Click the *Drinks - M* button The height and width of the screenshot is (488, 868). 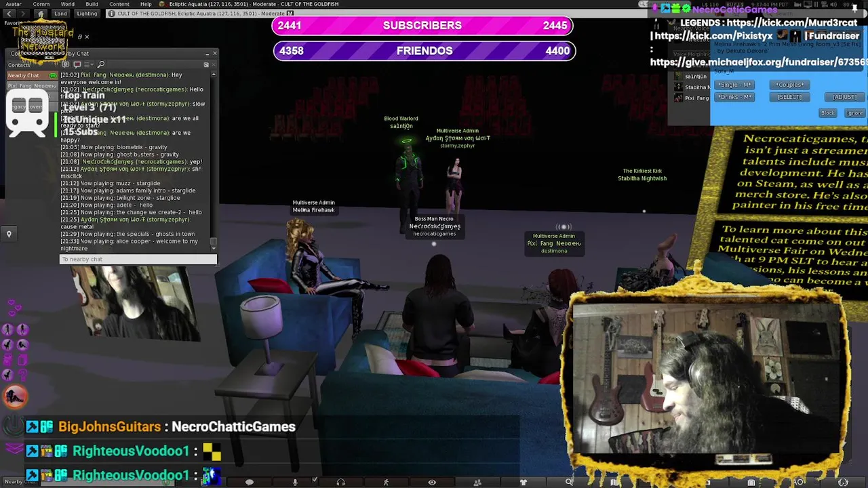[734, 97]
